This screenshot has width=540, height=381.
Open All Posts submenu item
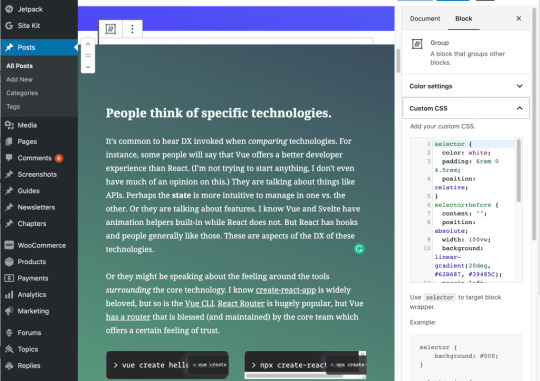tap(19, 66)
